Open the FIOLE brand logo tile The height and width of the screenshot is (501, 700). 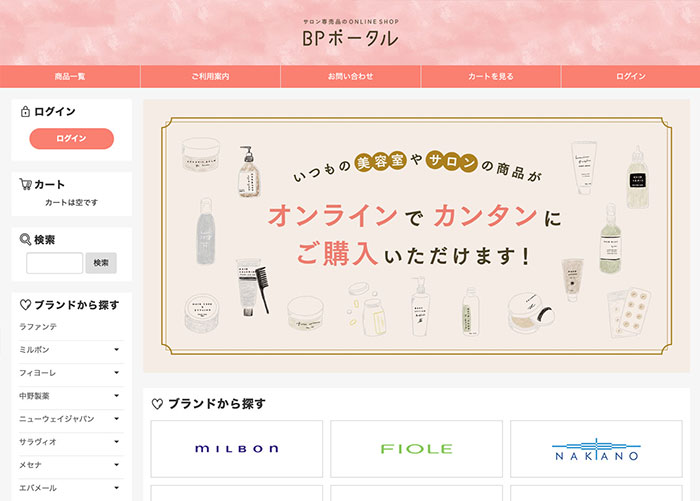click(x=416, y=449)
